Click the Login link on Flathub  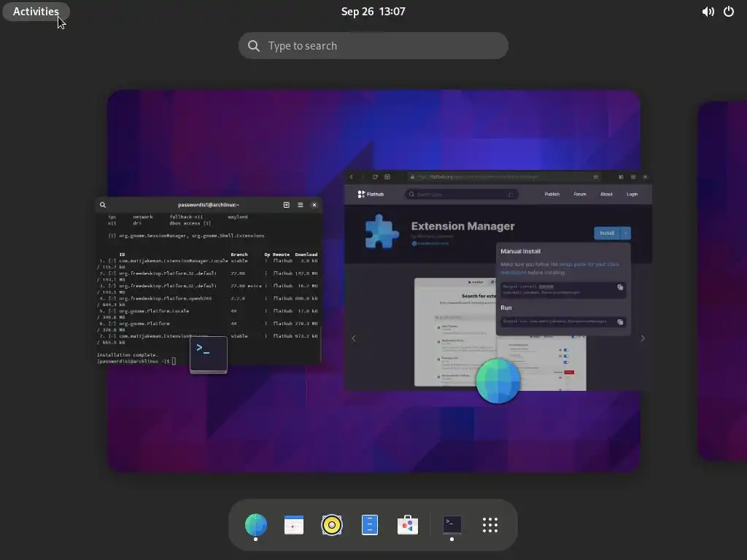point(632,194)
